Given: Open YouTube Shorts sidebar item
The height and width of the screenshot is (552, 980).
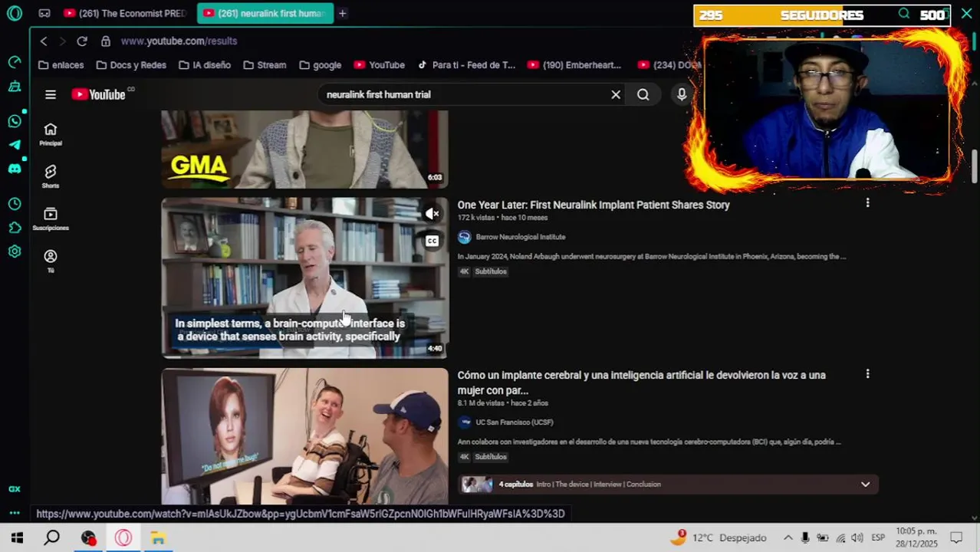Looking at the screenshot, I should [51, 176].
